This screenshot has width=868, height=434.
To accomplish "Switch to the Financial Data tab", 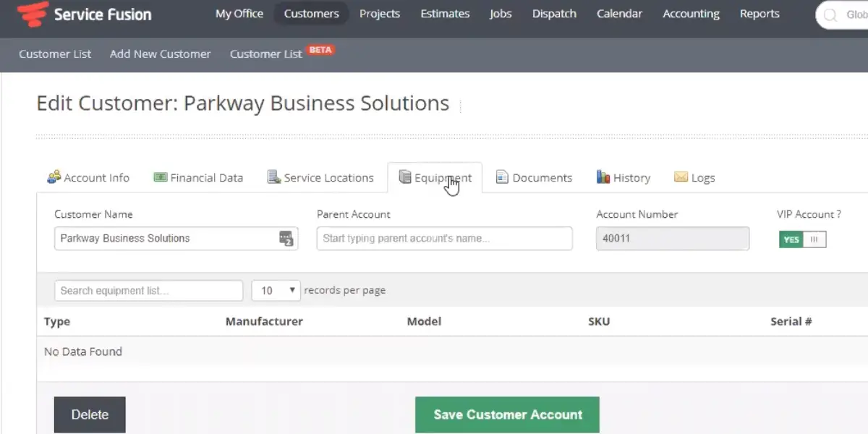I will point(198,177).
